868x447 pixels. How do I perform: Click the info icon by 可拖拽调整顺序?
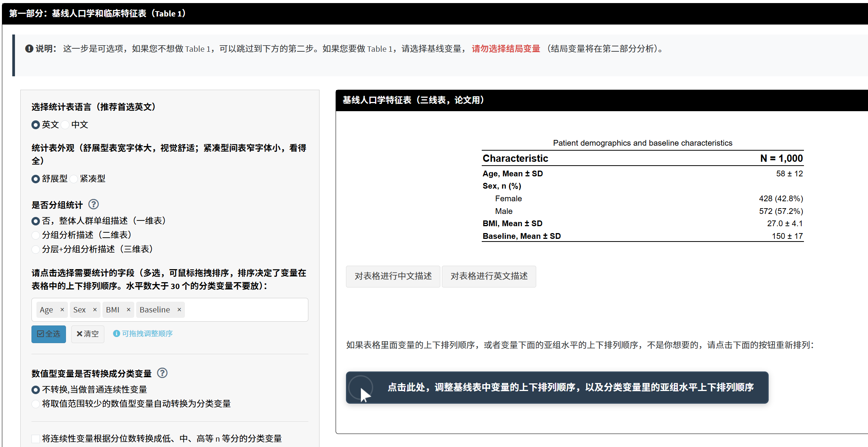pos(116,334)
